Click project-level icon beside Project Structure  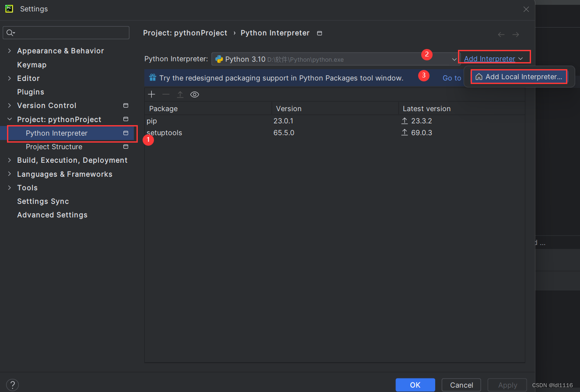[126, 147]
